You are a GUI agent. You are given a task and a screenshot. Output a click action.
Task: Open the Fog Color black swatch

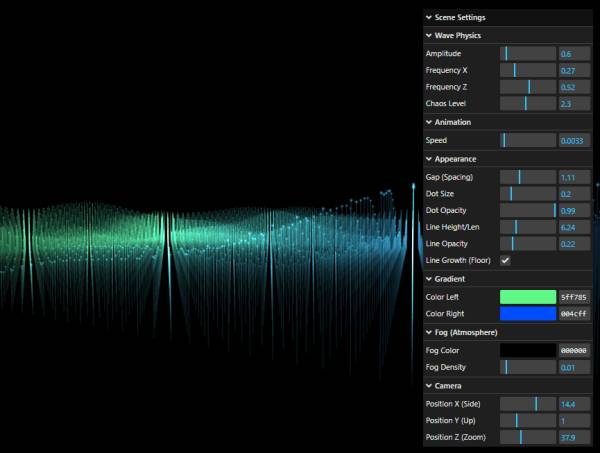pos(527,351)
